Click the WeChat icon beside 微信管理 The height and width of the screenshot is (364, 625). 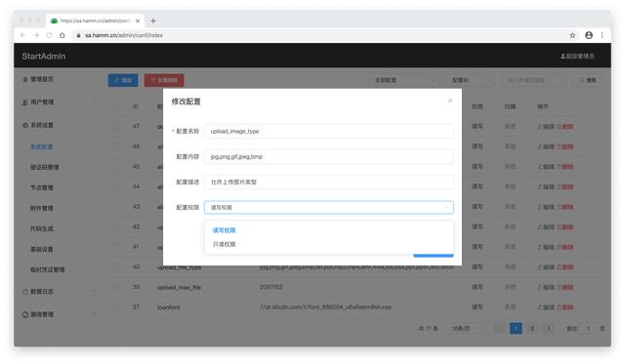(25, 314)
